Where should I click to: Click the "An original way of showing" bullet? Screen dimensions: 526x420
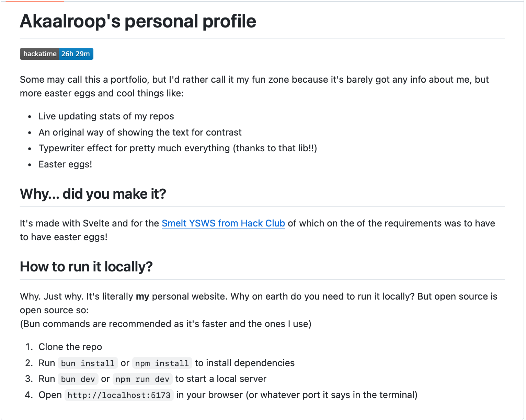[x=140, y=132]
